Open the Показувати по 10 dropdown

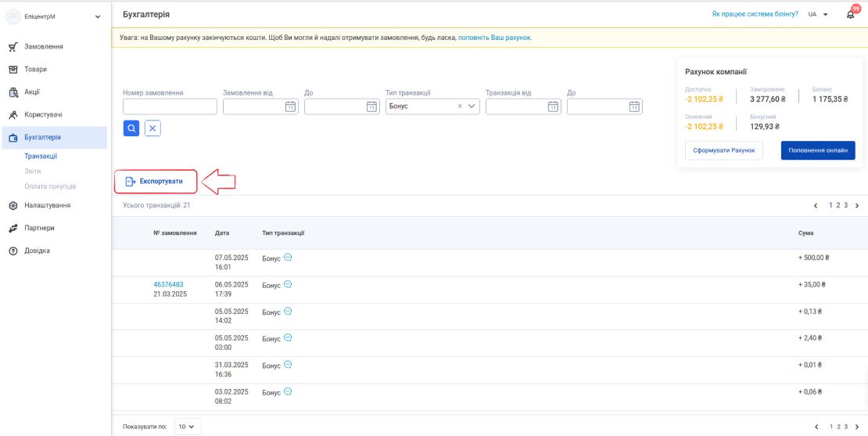[188, 427]
